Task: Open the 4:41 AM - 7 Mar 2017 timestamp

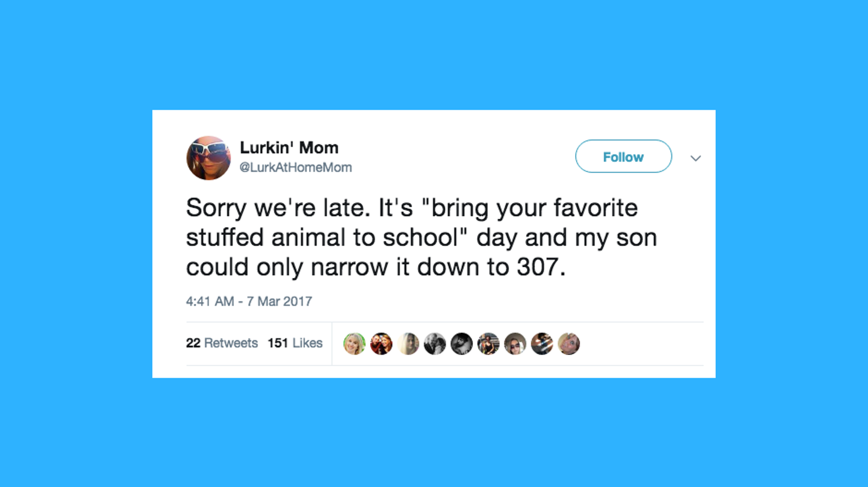Action: click(x=249, y=301)
